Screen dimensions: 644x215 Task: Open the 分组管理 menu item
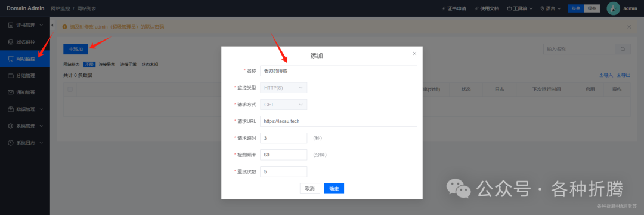pos(25,76)
